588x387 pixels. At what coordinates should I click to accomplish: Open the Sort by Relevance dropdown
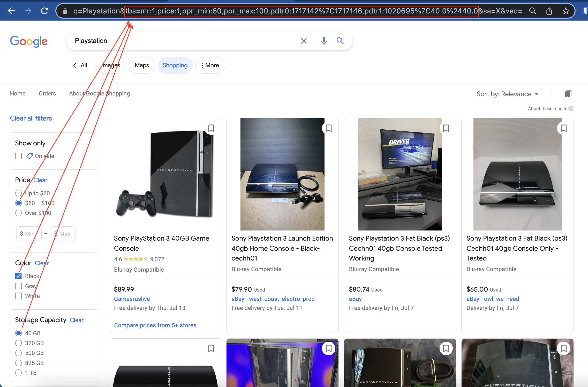(507, 94)
